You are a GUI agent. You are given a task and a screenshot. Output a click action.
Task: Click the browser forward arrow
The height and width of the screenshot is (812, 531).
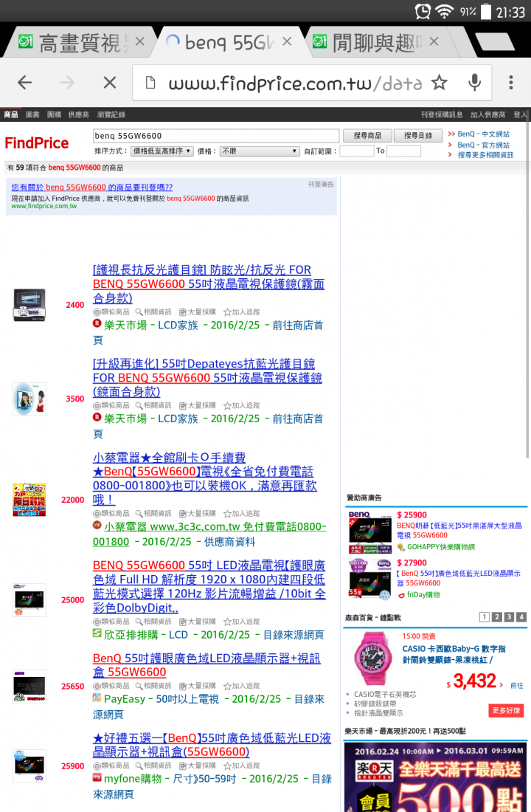[x=67, y=83]
